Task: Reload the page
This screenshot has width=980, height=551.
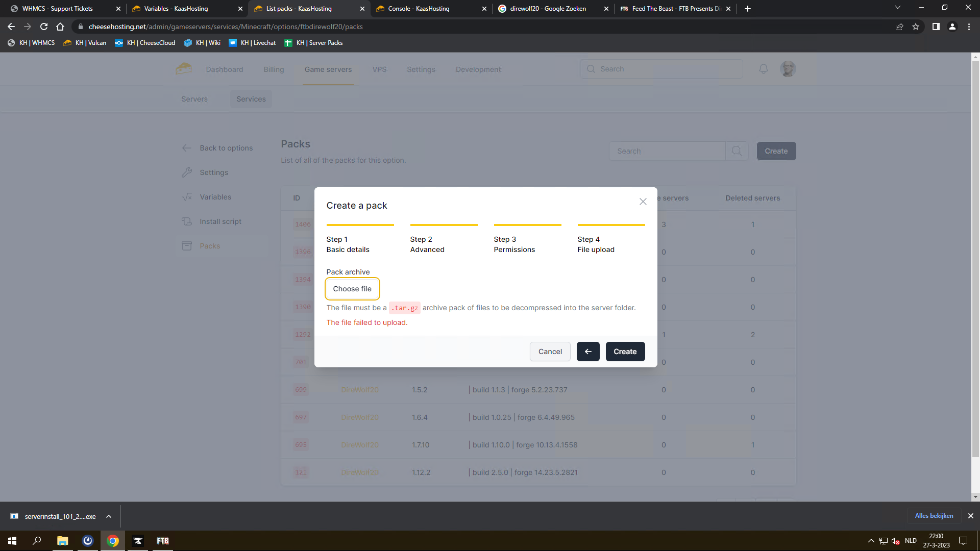Action: tap(44, 27)
